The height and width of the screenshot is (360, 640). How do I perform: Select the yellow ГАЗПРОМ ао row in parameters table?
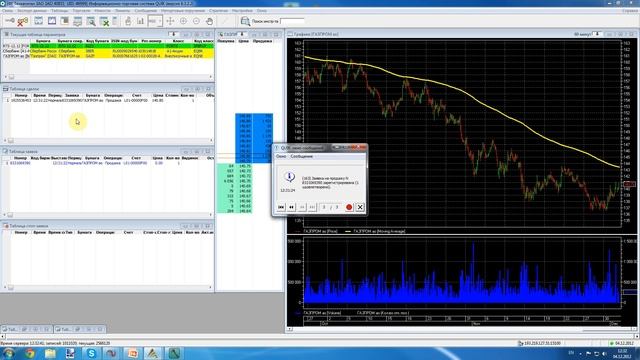108,56
